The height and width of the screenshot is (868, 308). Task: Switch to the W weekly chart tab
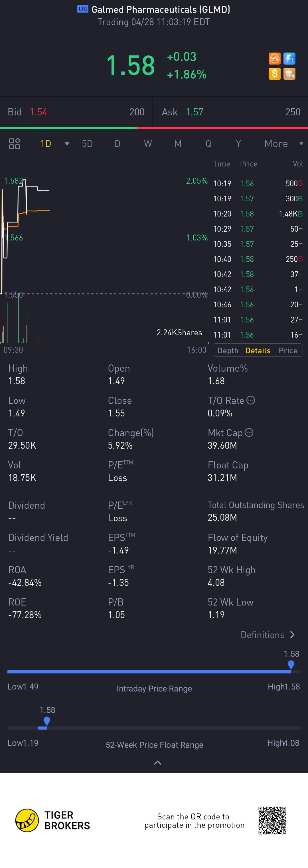pyautogui.click(x=148, y=144)
